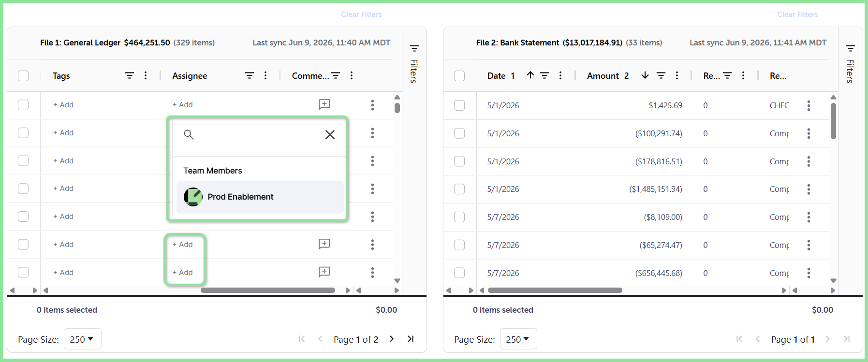868x362 pixels.
Task: Add an assignee on the first ledger row
Action: (x=182, y=105)
